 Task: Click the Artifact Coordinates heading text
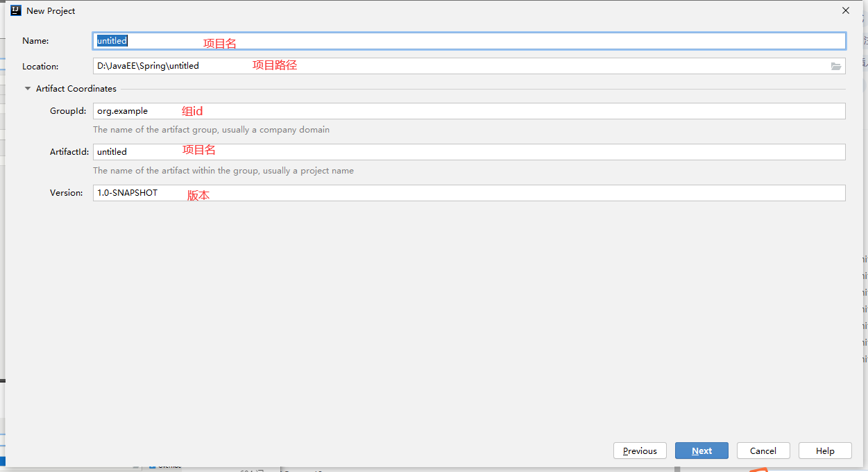76,89
